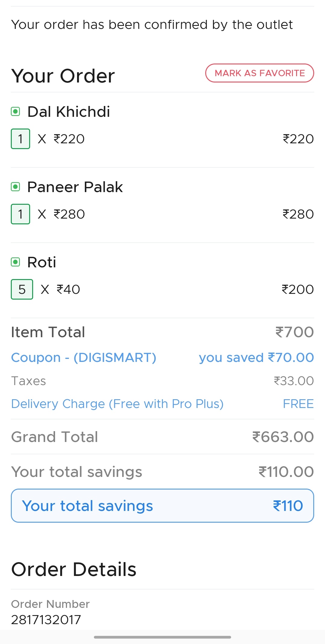
Task: Tap the Grand Total amount ₹663.00
Action: click(x=283, y=437)
